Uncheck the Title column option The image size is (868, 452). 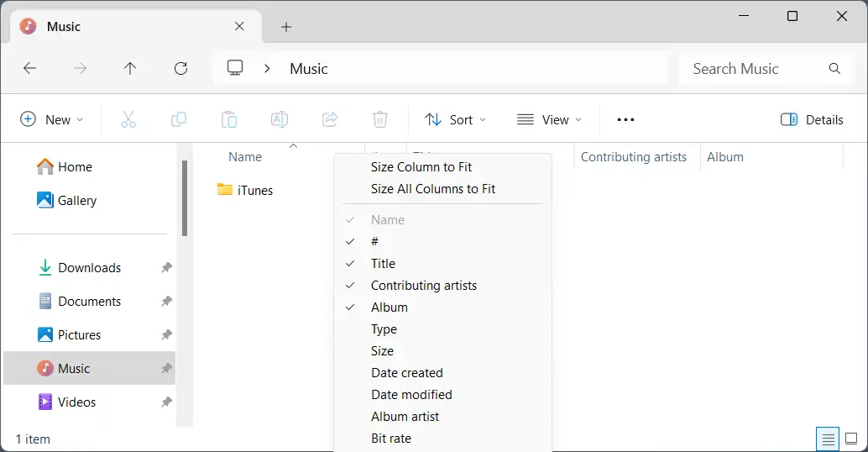point(383,264)
